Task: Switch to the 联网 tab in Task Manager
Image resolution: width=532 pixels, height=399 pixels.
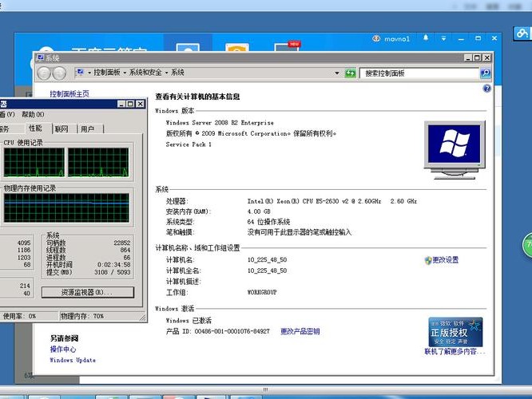Action: click(62, 129)
